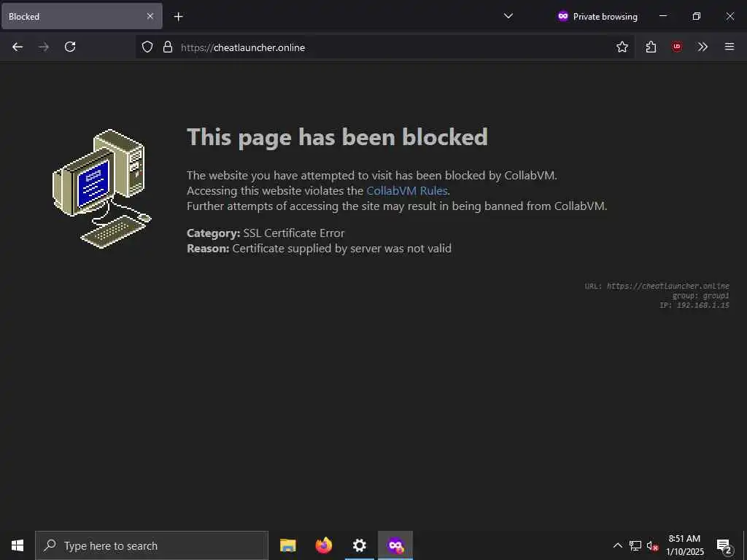This screenshot has height=560, width=747.
Task: Bookmark this page with the star icon
Action: [x=622, y=47]
